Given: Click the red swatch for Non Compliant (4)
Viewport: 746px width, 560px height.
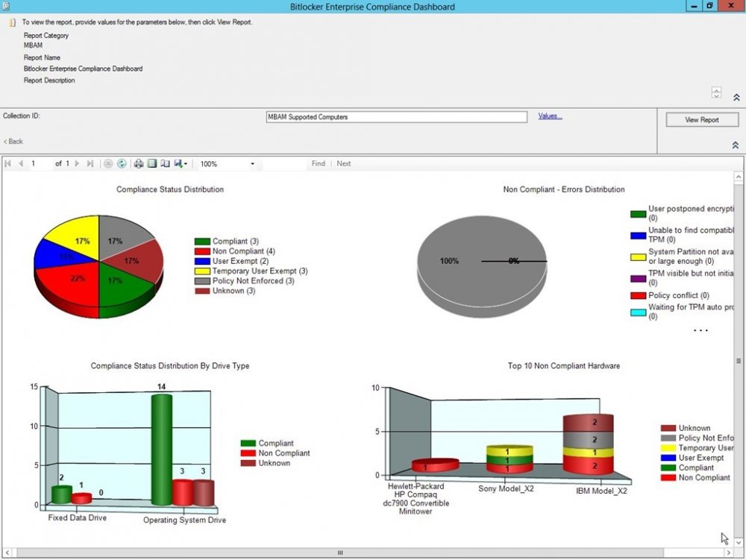Looking at the screenshot, I should (x=202, y=251).
